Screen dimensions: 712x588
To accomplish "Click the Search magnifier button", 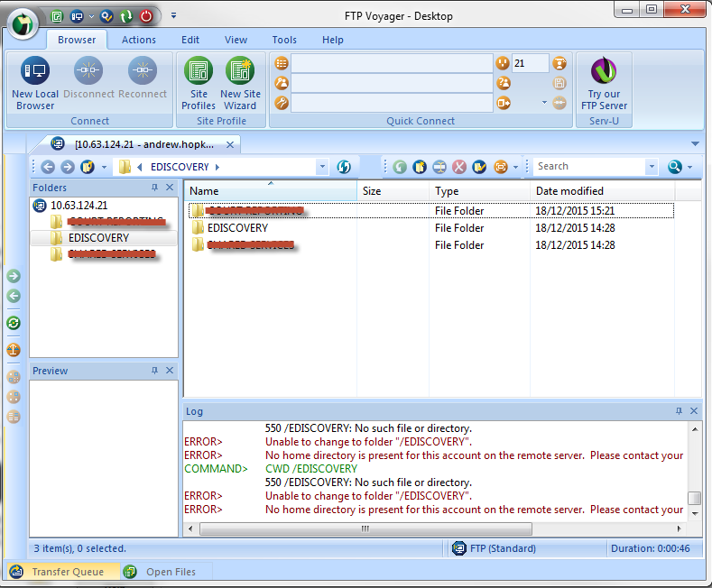I will [675, 167].
